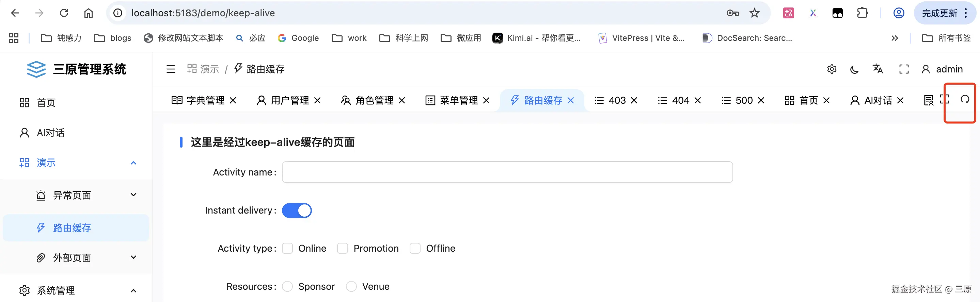Open the tab management icon in the tab bar
Viewport: 980px width, 302px height.
929,100
